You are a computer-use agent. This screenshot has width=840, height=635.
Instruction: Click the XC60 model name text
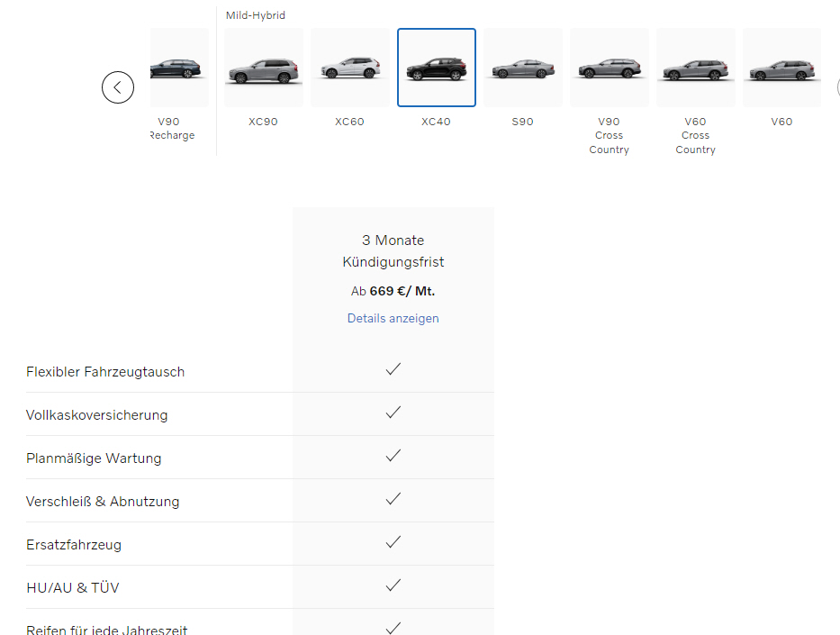point(350,122)
